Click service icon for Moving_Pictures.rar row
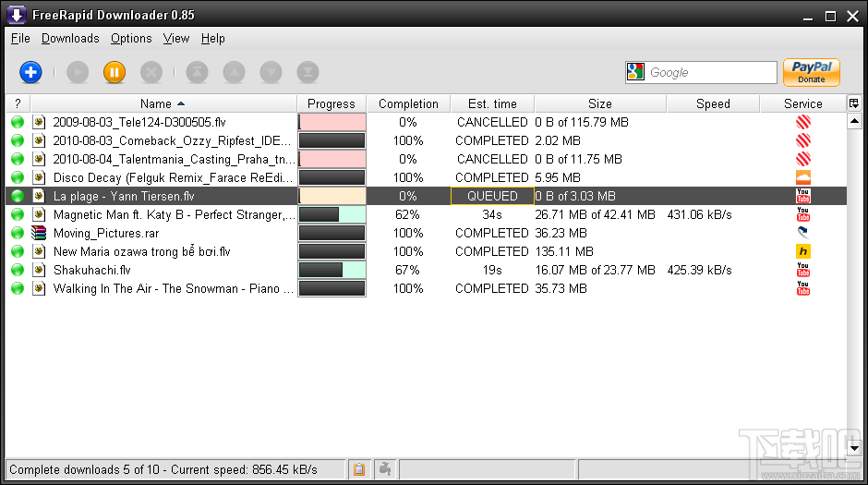The width and height of the screenshot is (868, 485). (802, 233)
